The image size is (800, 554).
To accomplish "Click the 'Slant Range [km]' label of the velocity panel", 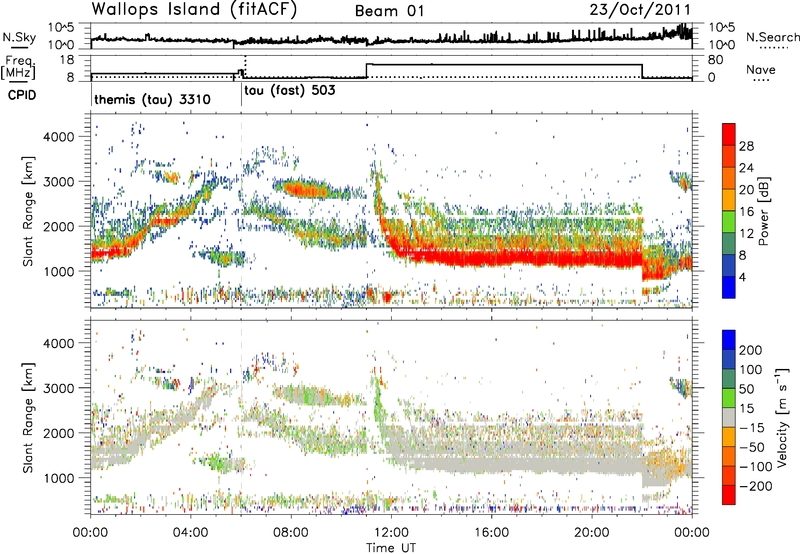I will (28, 418).
